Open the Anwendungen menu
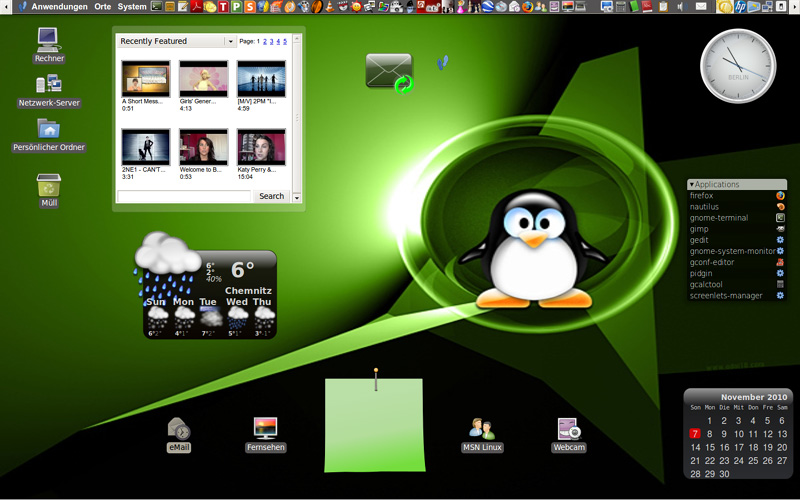 (x=59, y=7)
